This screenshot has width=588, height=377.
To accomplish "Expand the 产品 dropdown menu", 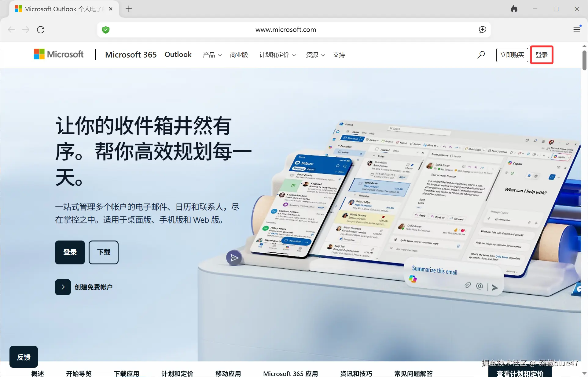I will coord(212,55).
